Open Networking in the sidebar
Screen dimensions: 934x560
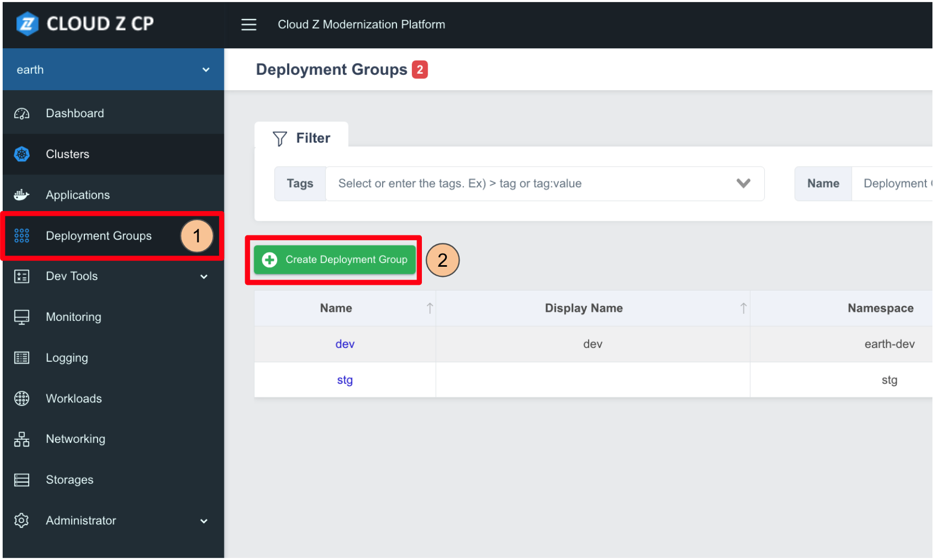113,439
